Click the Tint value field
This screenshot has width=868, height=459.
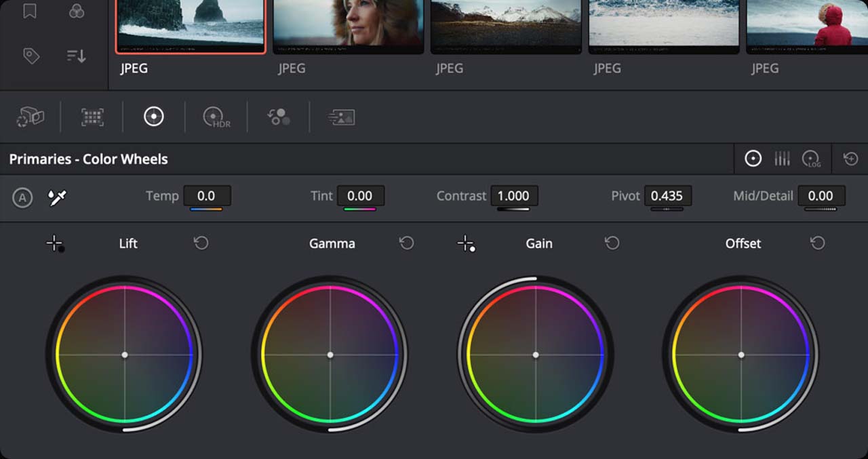click(360, 196)
